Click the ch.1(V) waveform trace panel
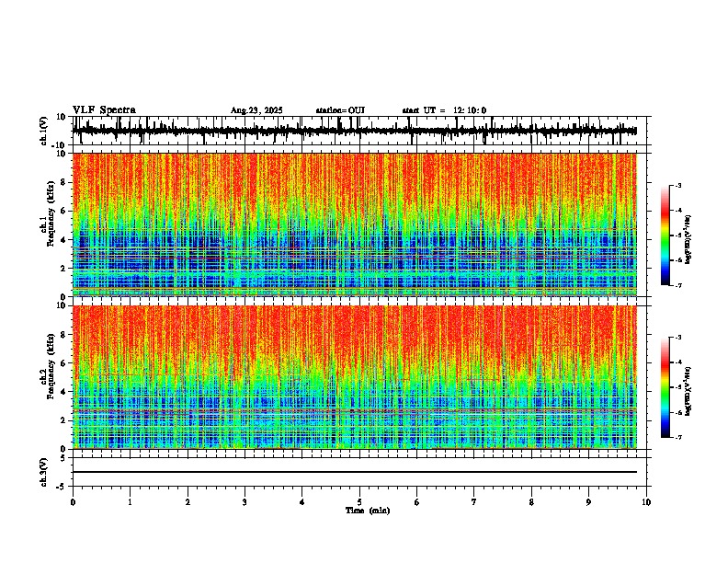Viewport: 728px width, 563px height. tap(359, 131)
